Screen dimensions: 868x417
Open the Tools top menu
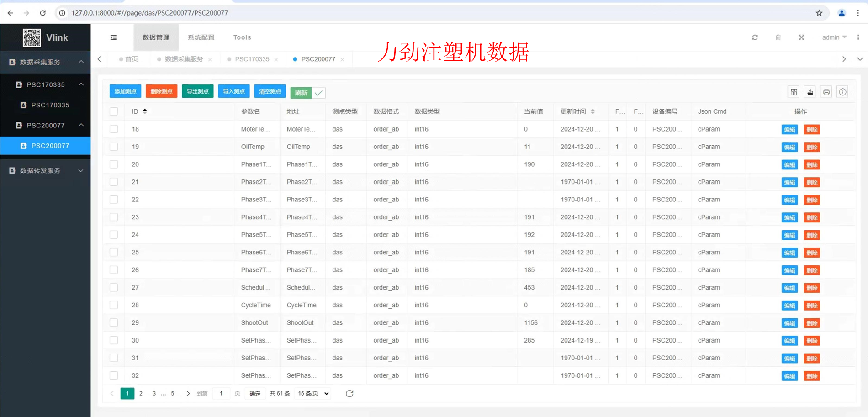[x=242, y=37]
